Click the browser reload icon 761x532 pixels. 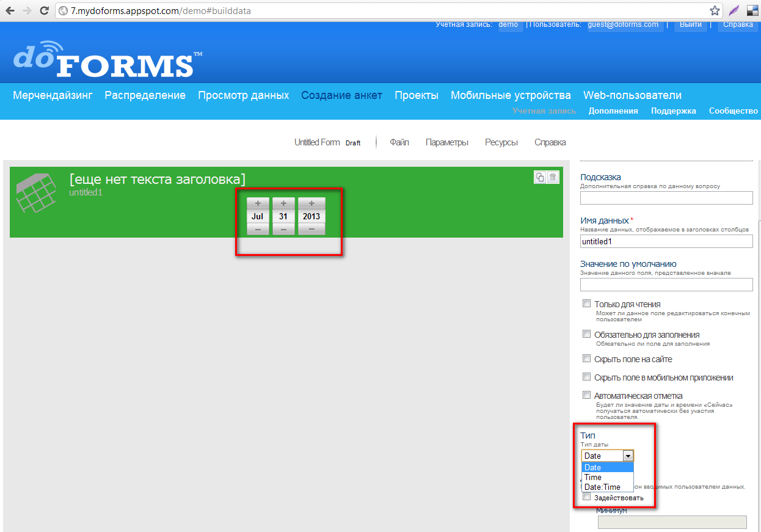[x=44, y=10]
